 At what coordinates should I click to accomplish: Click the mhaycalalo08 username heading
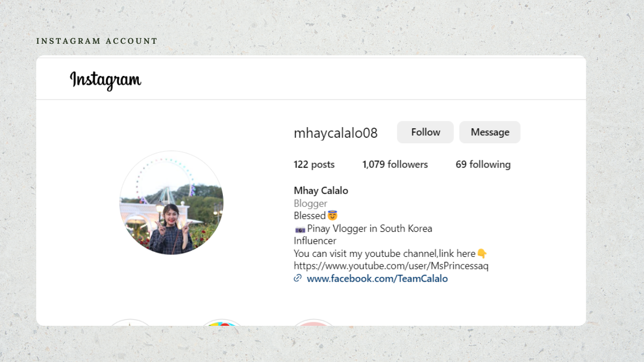(336, 133)
